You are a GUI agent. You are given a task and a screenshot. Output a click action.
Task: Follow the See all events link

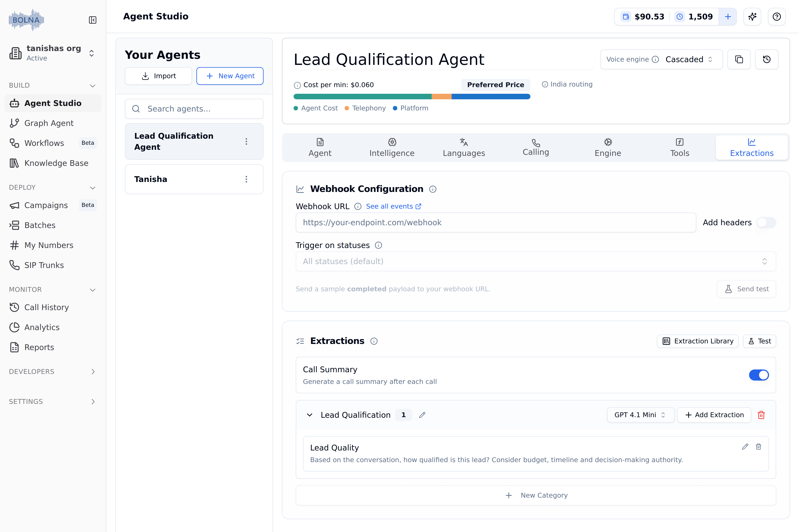(394, 206)
